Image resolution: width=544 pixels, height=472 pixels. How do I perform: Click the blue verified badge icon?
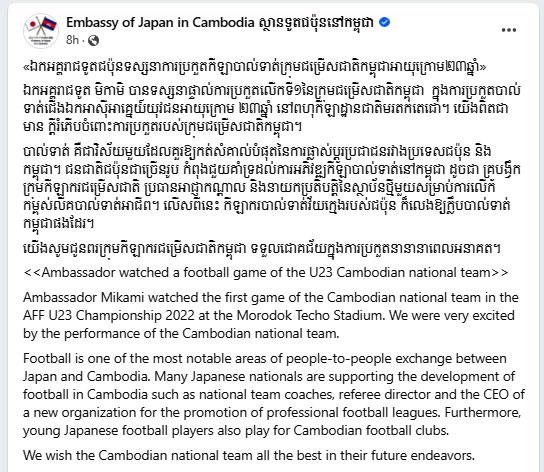coord(384,23)
